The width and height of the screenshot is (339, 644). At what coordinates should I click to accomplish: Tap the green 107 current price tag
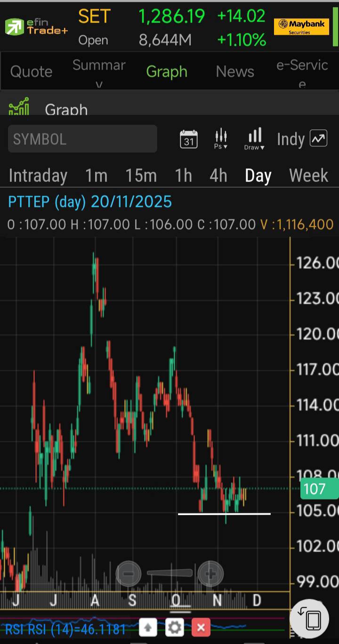coord(319,489)
